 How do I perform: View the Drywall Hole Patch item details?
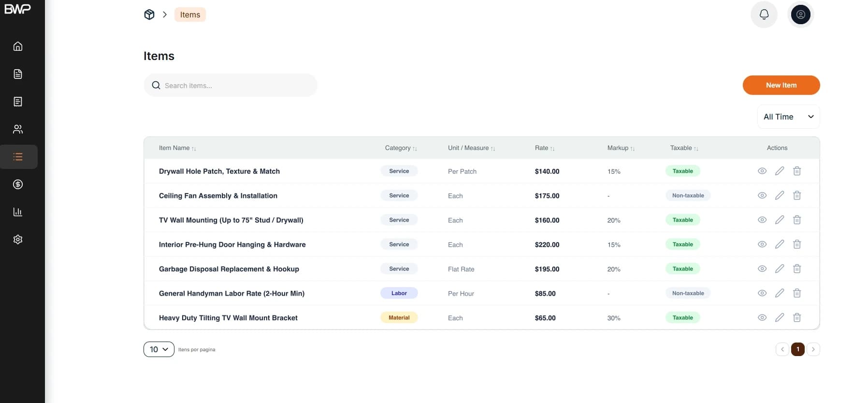tap(762, 171)
